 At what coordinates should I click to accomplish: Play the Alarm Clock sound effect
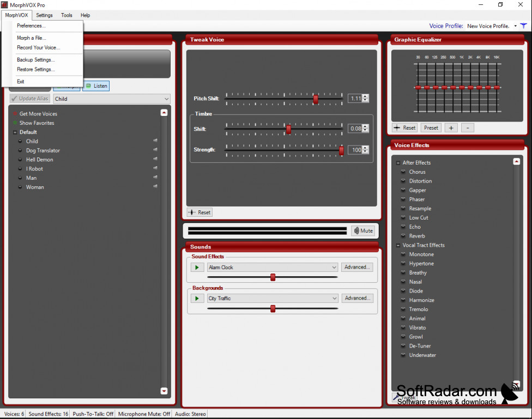(197, 268)
